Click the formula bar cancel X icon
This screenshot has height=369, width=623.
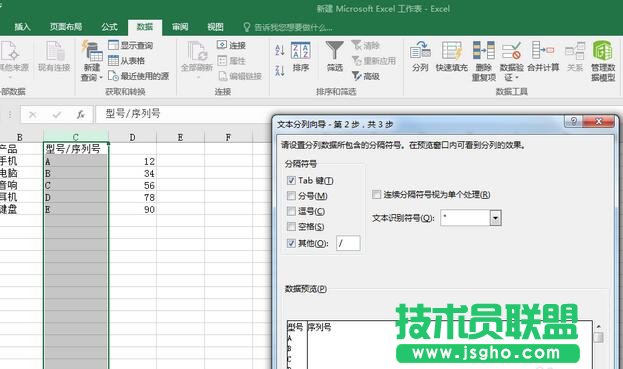(x=33, y=115)
